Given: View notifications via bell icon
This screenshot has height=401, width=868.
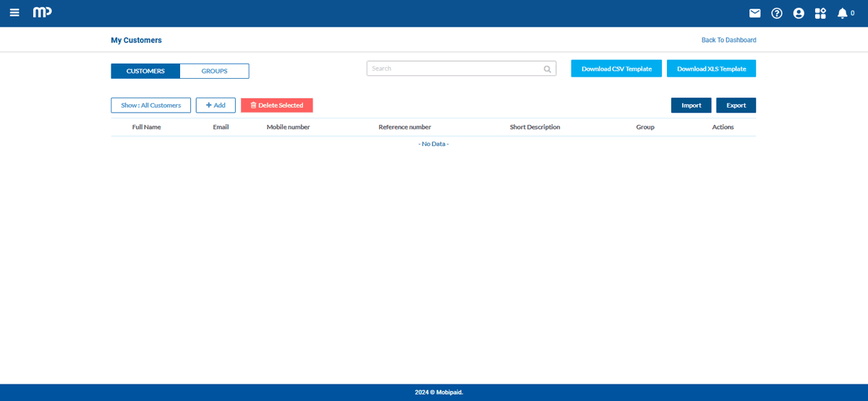Looking at the screenshot, I should point(842,13).
